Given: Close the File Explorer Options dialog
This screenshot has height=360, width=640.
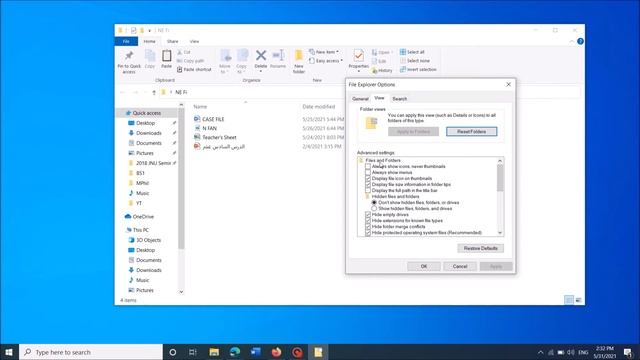Looking at the screenshot, I should click(x=508, y=84).
